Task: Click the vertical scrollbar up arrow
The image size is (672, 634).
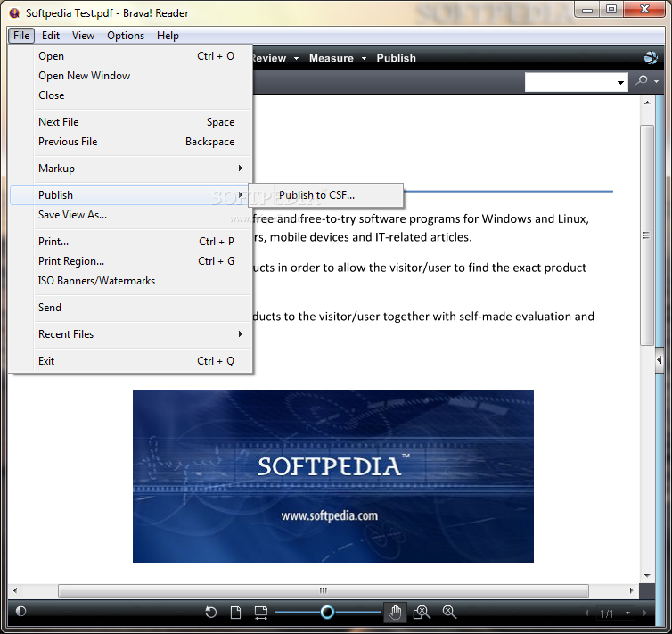Action: coord(647,103)
